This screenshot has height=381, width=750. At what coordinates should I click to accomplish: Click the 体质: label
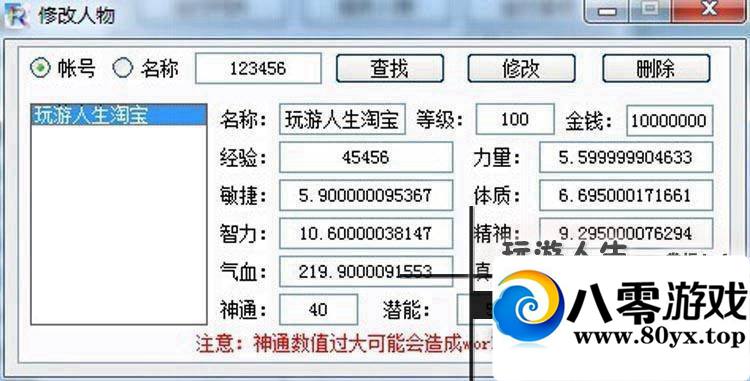496,196
